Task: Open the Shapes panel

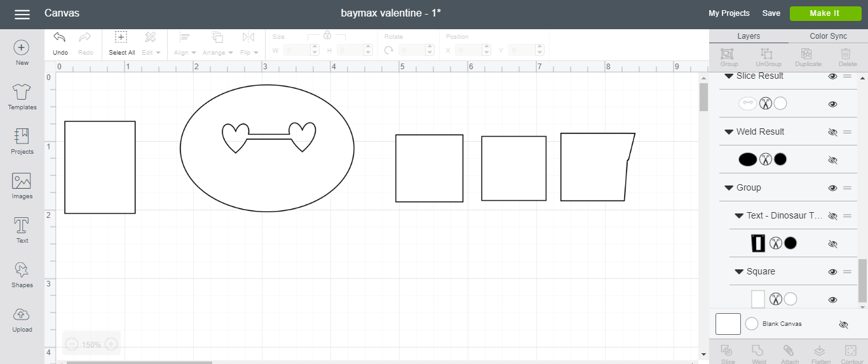Action: (x=22, y=275)
